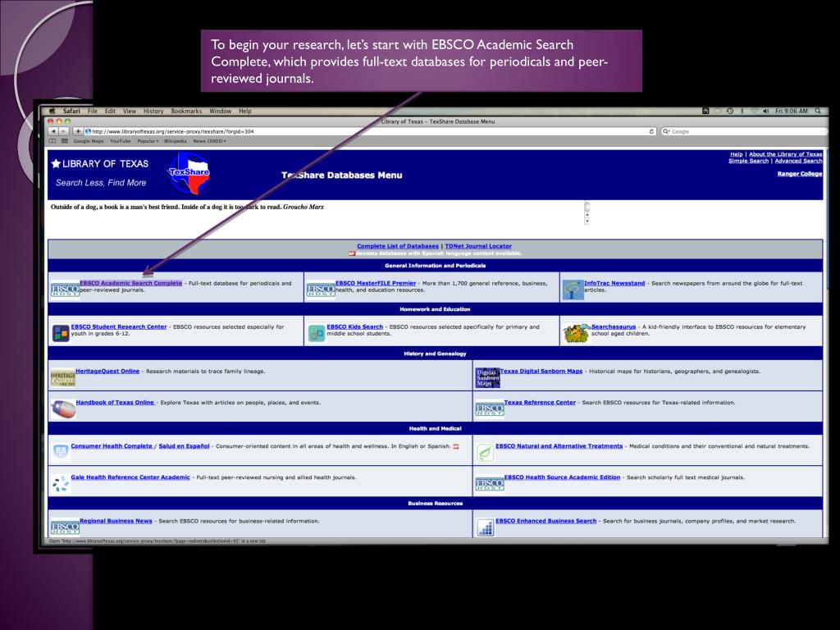The image size is (840, 630).
Task: Open the Window menu
Action: (x=220, y=111)
